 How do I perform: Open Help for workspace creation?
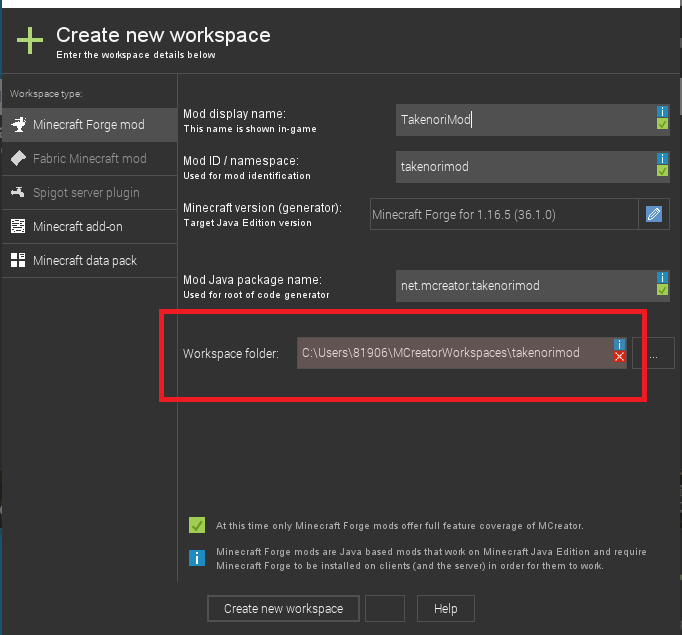[445, 608]
